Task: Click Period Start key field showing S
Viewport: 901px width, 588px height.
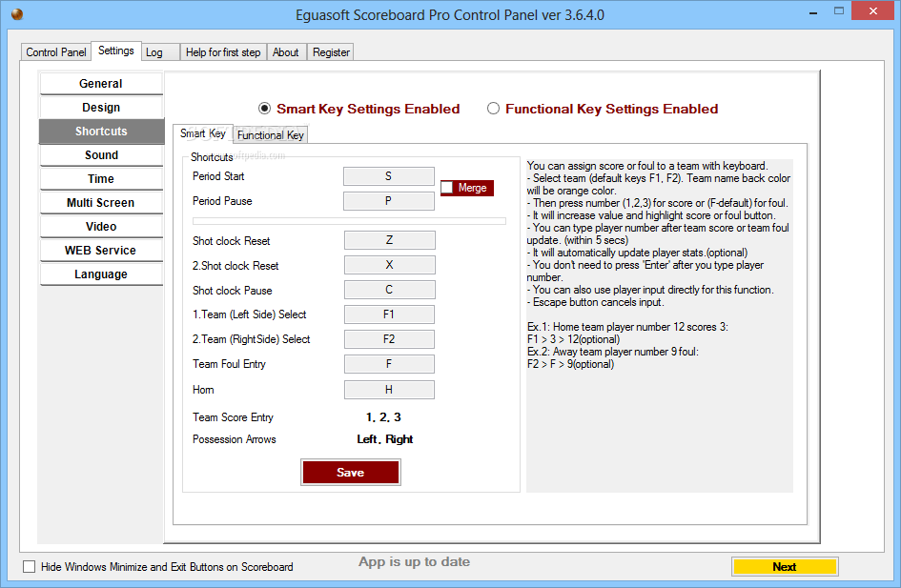Action: point(388,176)
